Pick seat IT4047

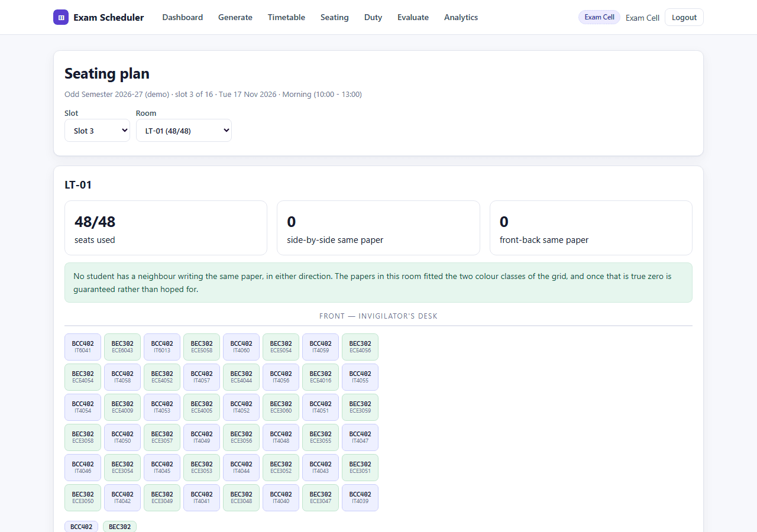pos(360,437)
